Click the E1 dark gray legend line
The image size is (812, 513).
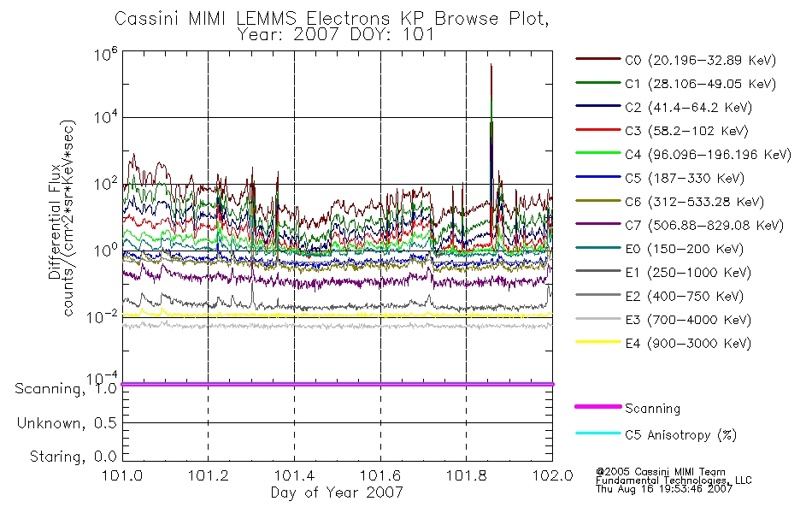(x=598, y=271)
